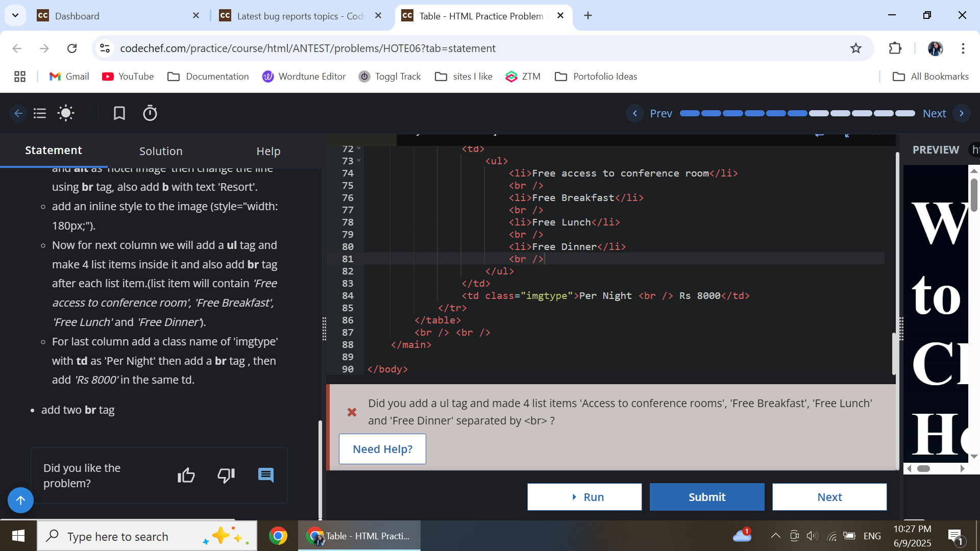Click the Need Help? button

382,449
